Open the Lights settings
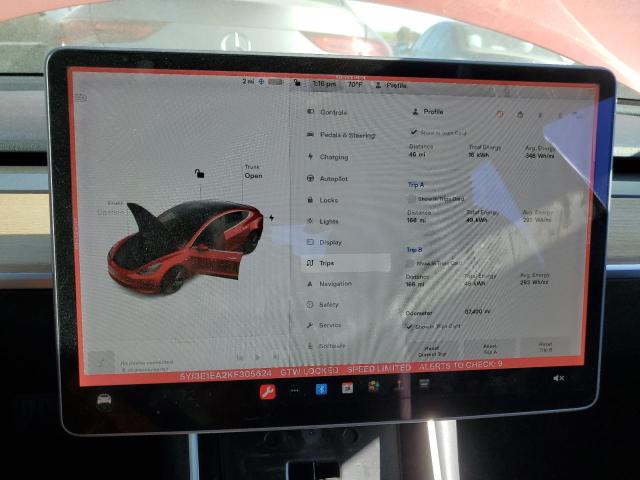This screenshot has width=640, height=480. (323, 221)
